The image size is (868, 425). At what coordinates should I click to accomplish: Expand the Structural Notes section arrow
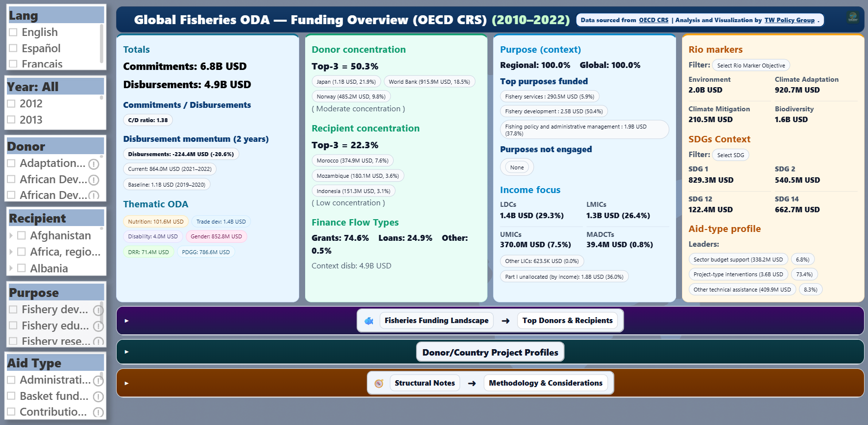126,383
